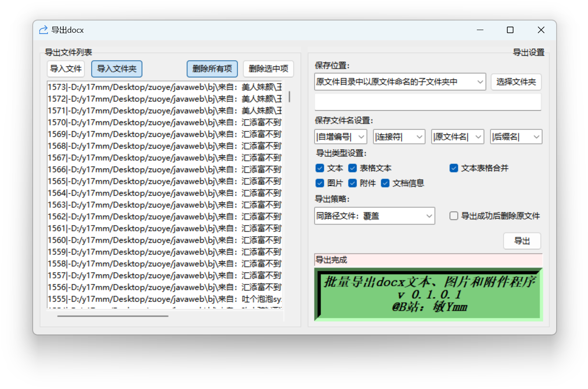Select list row starting with 1571
This screenshot has height=389, width=588.
click(x=165, y=110)
